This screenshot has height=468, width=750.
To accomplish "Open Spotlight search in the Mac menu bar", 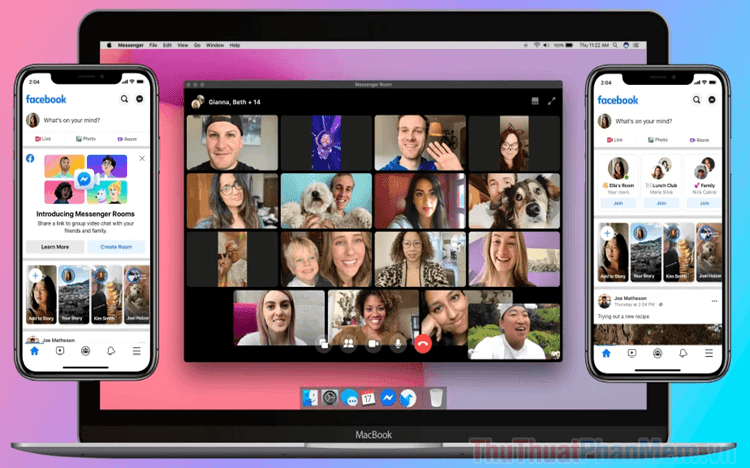I will tap(615, 45).
